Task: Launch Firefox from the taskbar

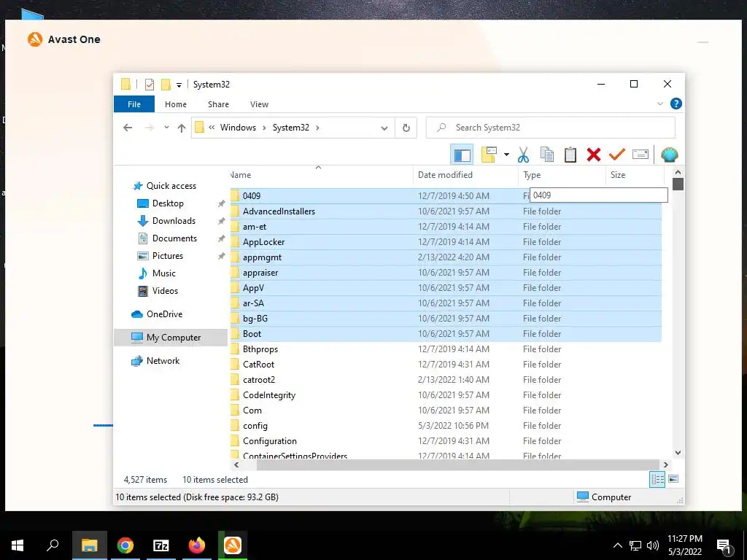Action: click(x=197, y=545)
